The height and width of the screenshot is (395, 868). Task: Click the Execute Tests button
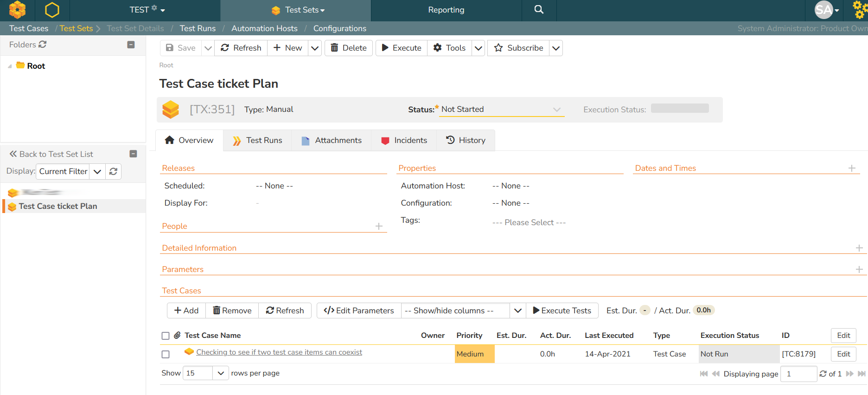click(x=562, y=311)
